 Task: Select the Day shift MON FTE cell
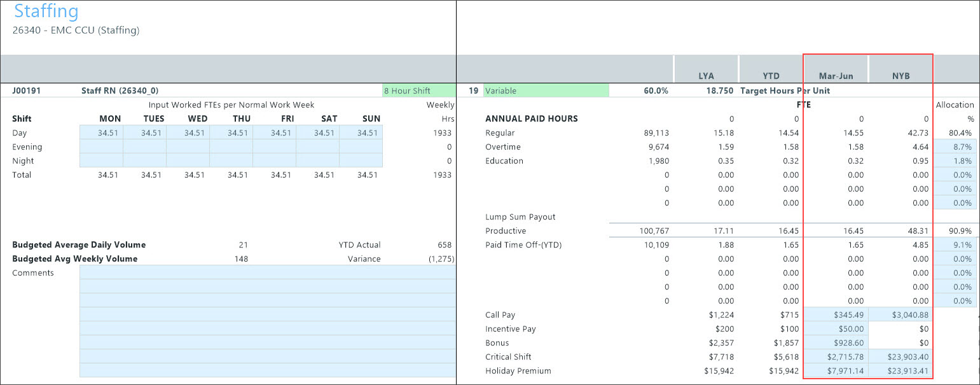tap(101, 133)
